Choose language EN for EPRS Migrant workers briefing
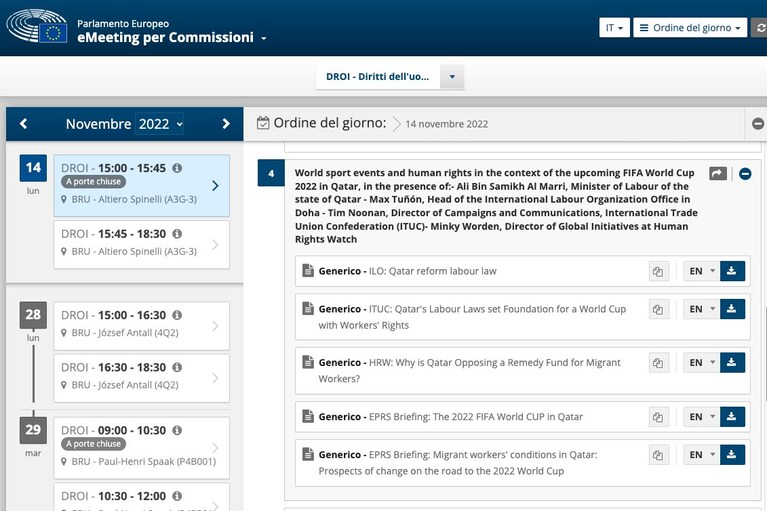Viewport: 767px width, 511px height. (701, 455)
